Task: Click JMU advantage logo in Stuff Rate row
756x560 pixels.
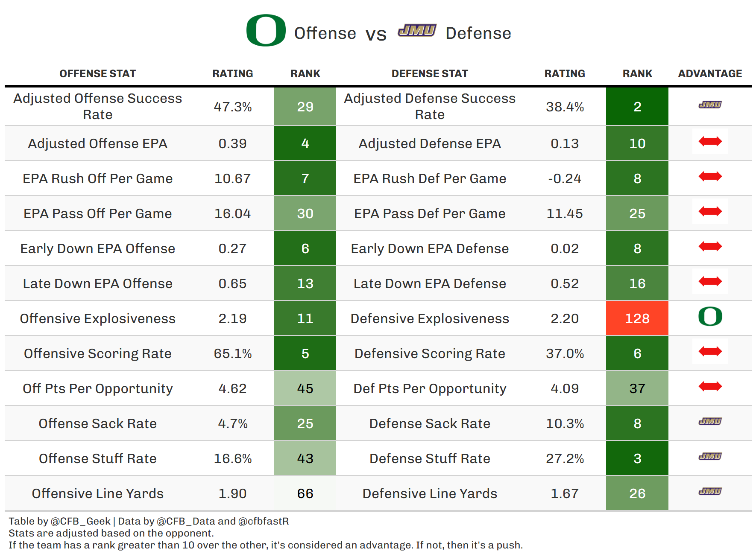Action: click(x=710, y=456)
